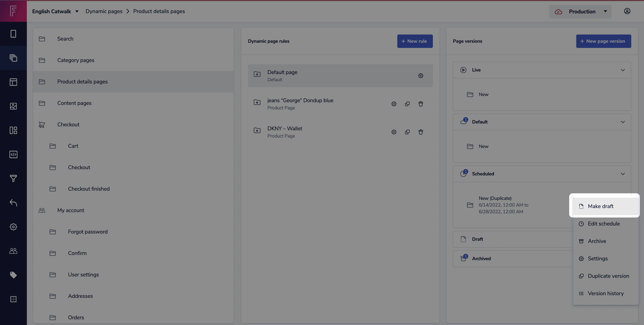Click the user profile icon top right

click(627, 11)
